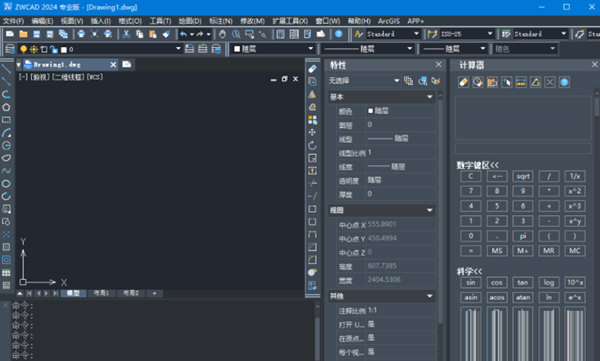Open the selection dropdown in Properties panel
Viewport: 600px width, 361px height.
coord(396,81)
